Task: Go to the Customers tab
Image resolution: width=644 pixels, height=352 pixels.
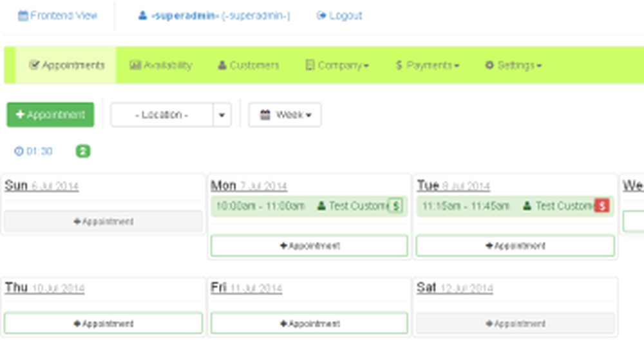Action: [249, 65]
